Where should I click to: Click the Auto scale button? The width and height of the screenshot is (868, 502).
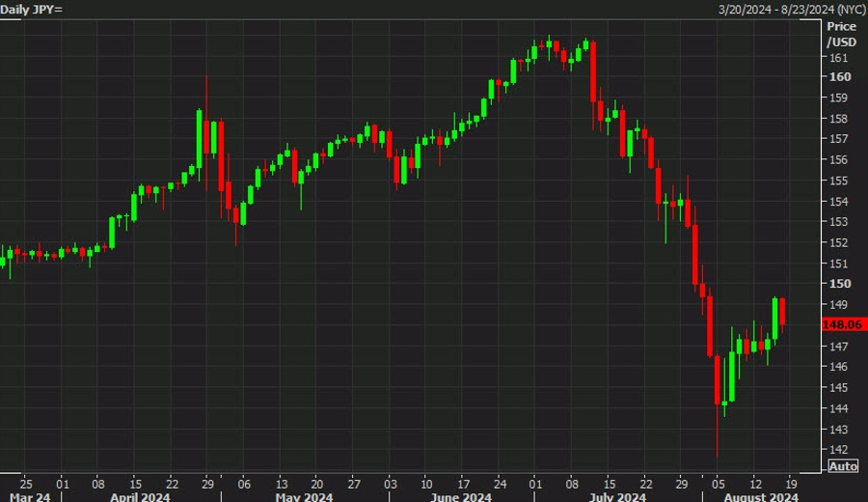pyautogui.click(x=843, y=466)
